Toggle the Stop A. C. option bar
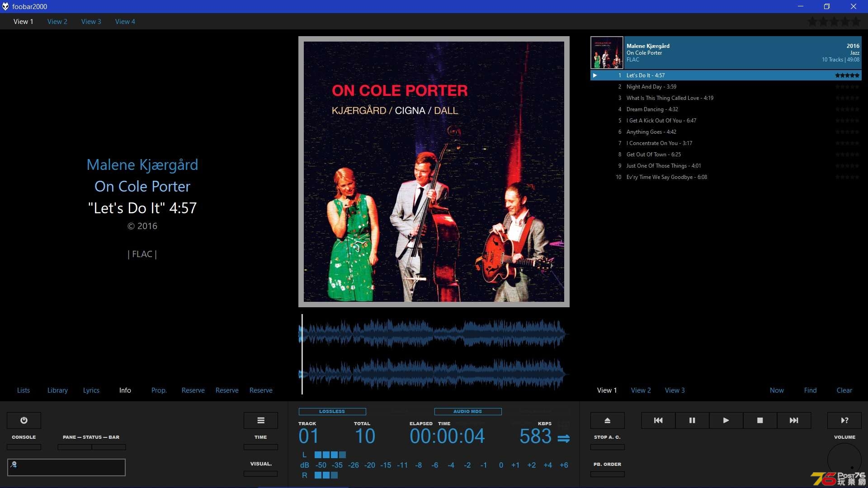The image size is (868, 488). coord(608,447)
